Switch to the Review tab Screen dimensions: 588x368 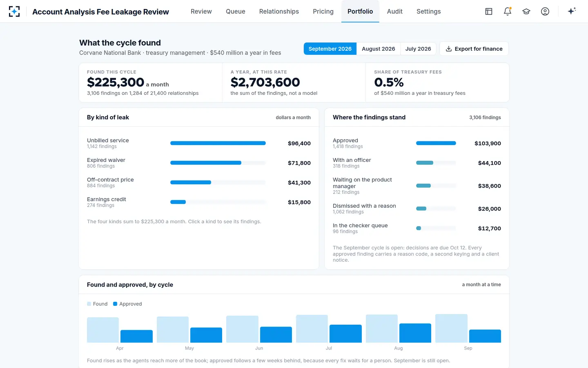coord(201,11)
